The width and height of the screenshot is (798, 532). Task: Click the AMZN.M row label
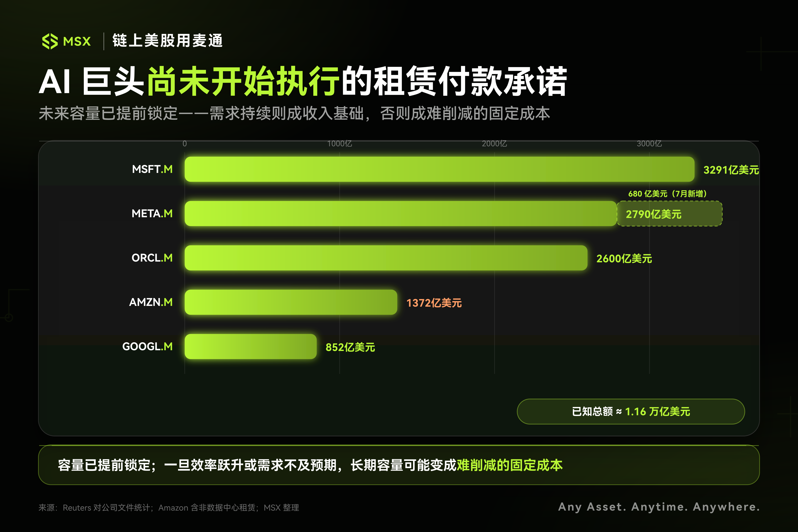[x=151, y=302]
